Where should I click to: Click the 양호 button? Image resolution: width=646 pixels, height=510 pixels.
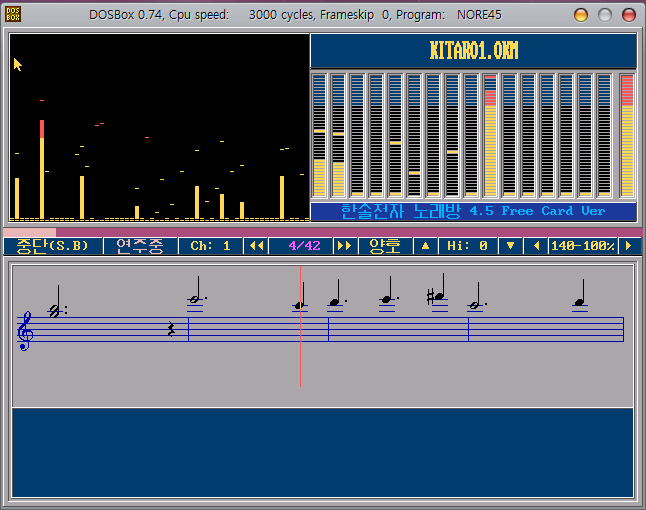coord(385,246)
